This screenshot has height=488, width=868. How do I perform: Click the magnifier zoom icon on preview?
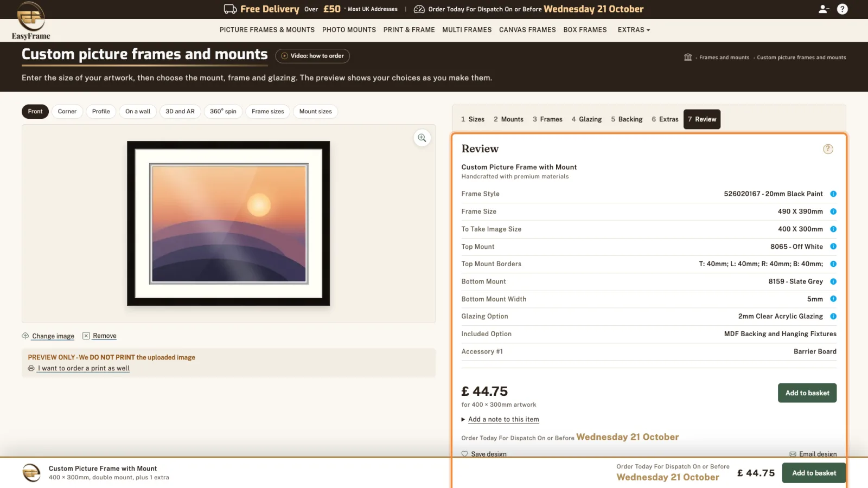pyautogui.click(x=422, y=138)
